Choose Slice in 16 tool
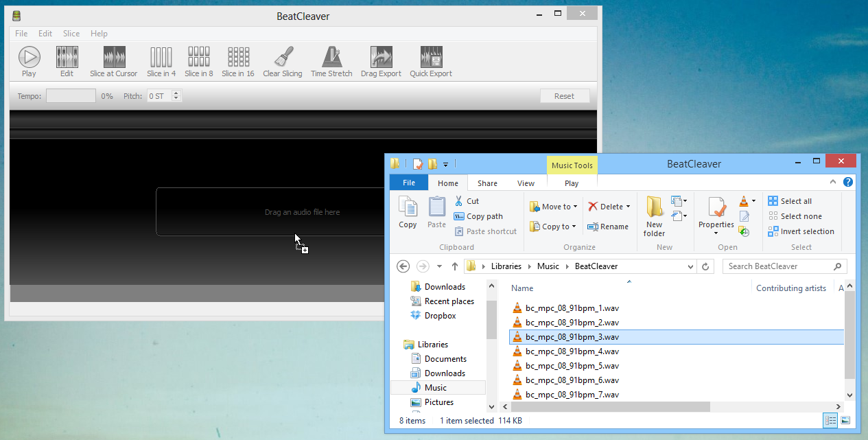 coord(238,58)
